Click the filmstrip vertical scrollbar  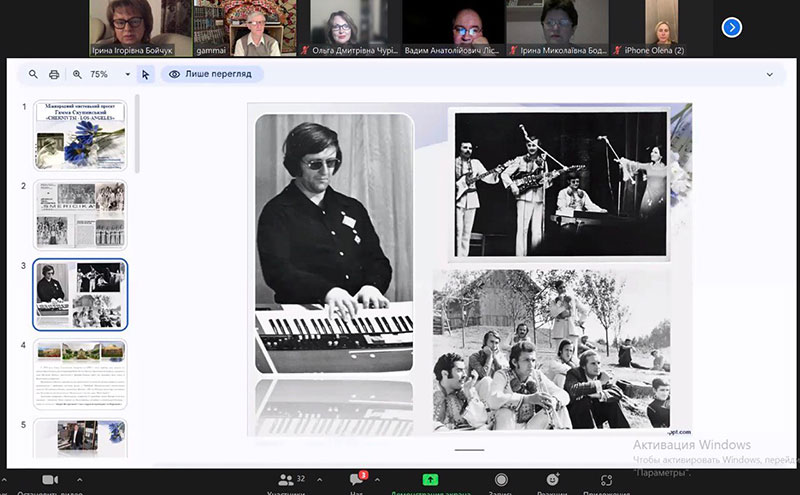(137, 134)
